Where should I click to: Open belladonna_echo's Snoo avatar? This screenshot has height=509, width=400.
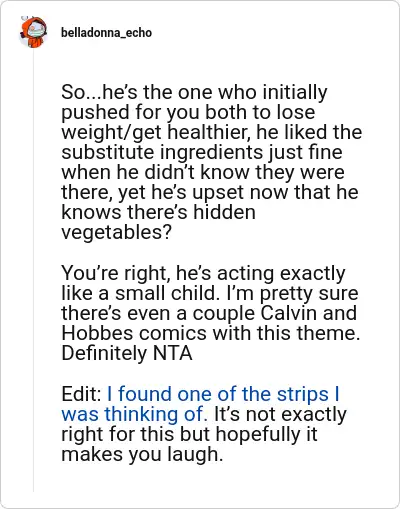[33, 32]
